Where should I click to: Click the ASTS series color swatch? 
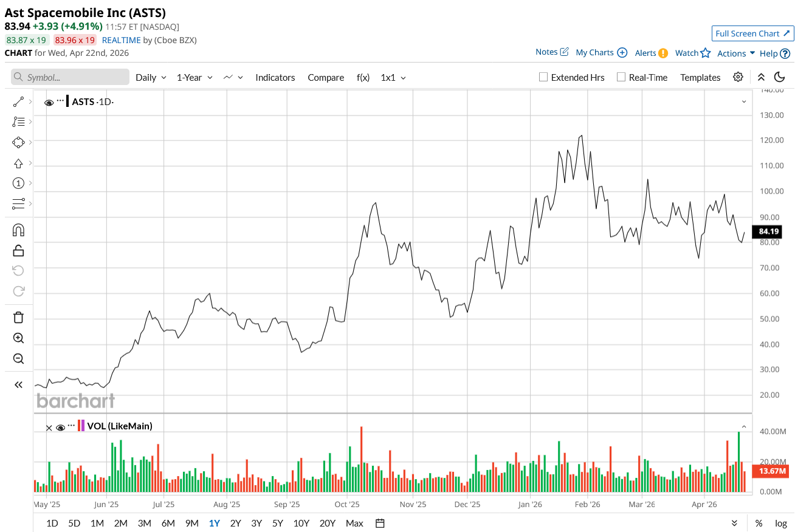[x=67, y=101]
